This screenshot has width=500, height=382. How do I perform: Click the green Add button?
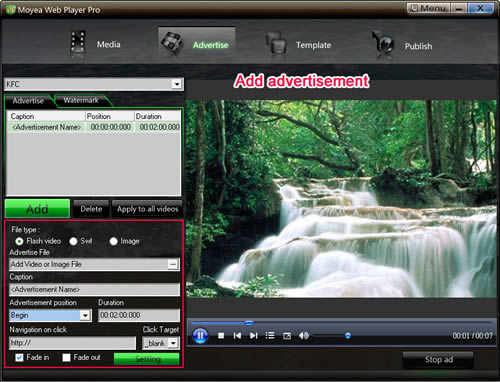37,209
